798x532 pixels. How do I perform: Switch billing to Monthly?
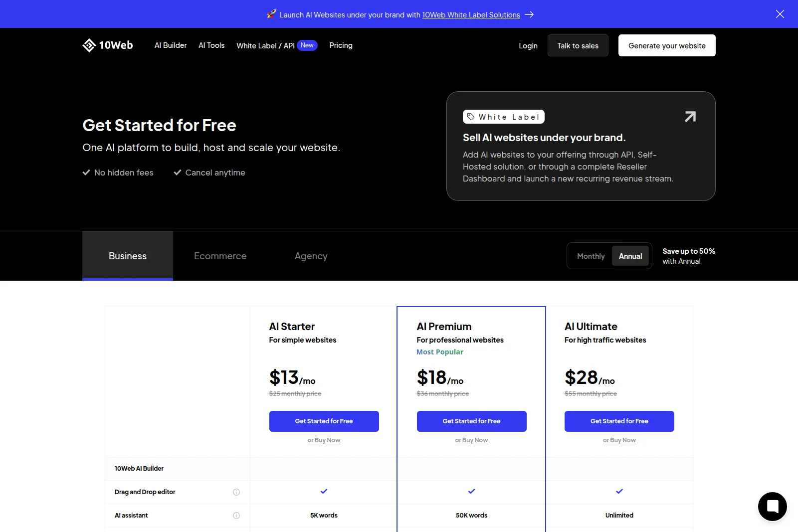coord(591,256)
